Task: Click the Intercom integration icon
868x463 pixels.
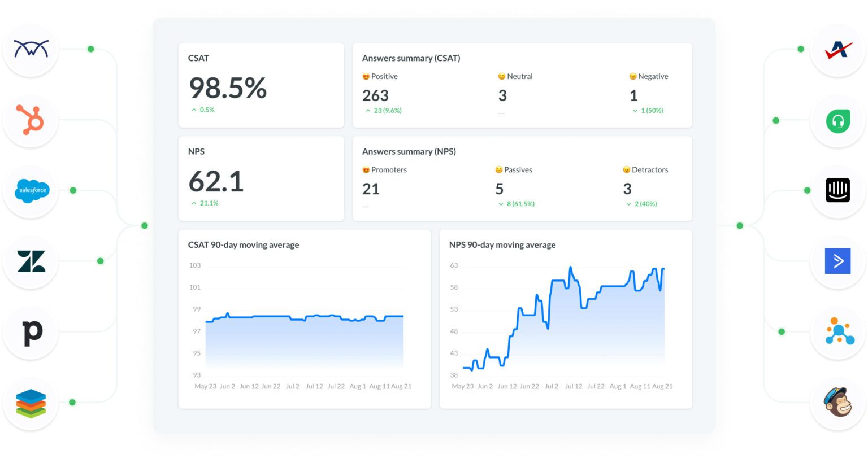Action: pos(837,190)
